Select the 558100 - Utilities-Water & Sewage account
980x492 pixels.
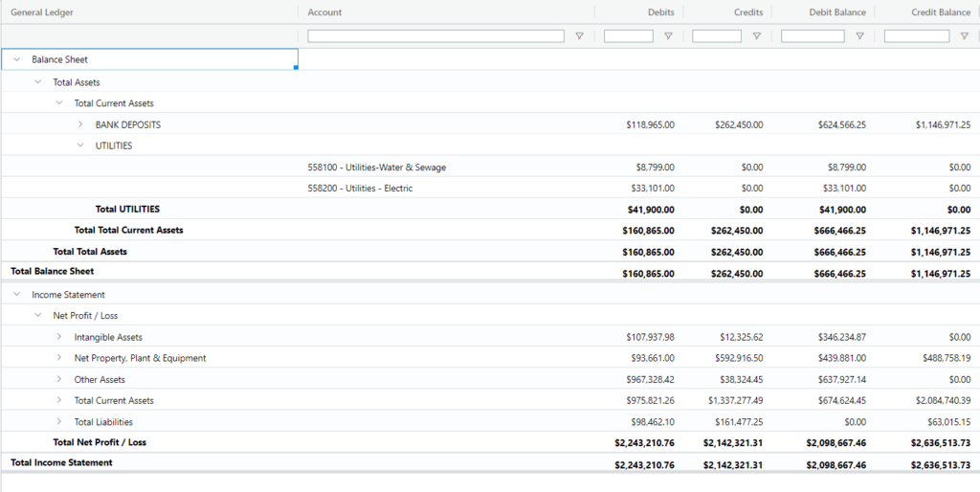pyautogui.click(x=377, y=168)
